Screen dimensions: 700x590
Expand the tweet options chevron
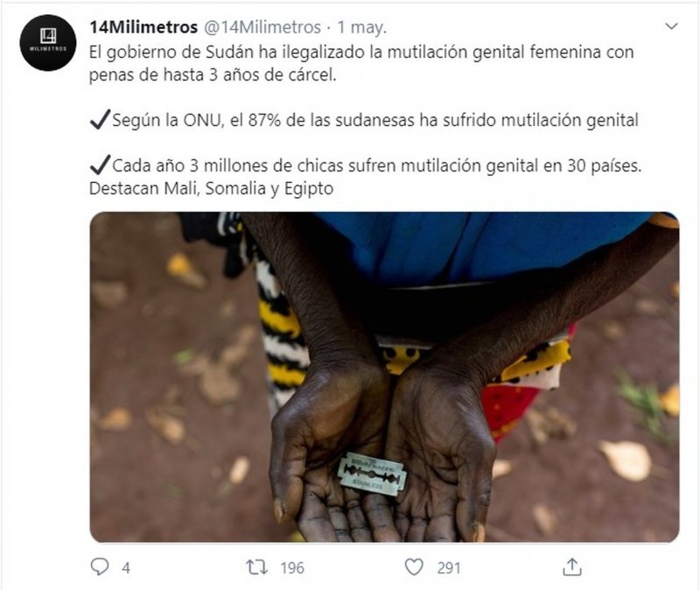coord(671,26)
